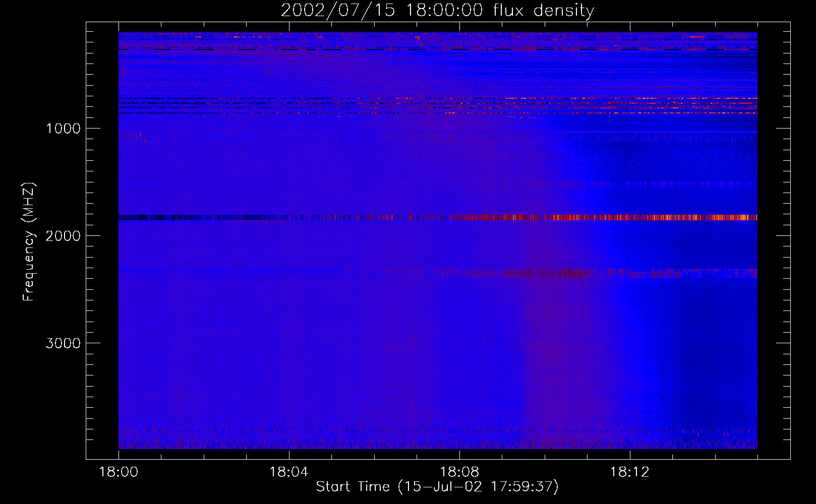The width and height of the screenshot is (816, 504).
Task: Click the 1000 frequency tick label
Action: tap(63, 129)
